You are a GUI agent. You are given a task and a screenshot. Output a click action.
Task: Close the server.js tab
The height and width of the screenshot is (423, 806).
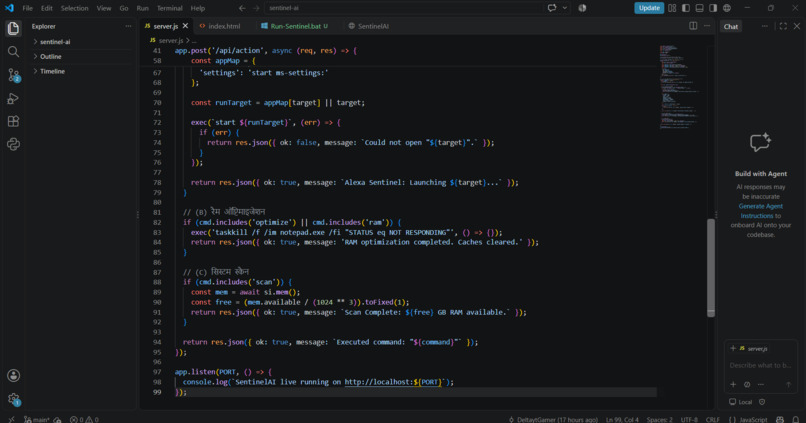point(186,26)
